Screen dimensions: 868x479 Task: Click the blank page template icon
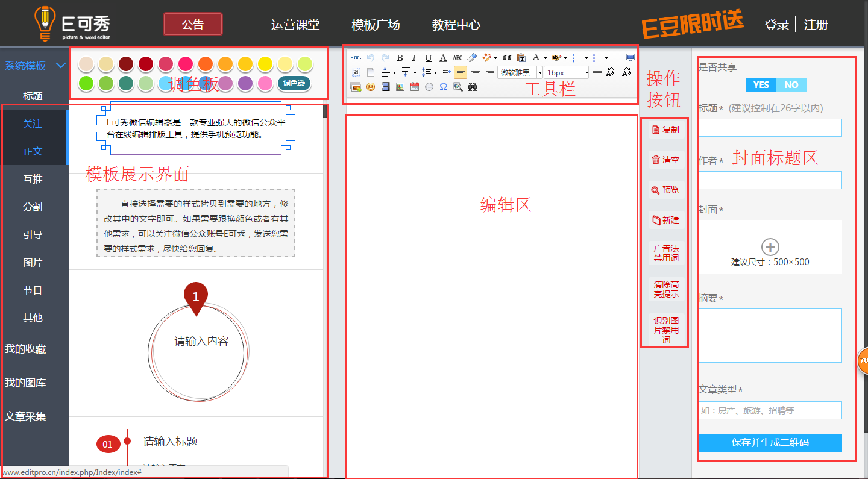pyautogui.click(x=371, y=72)
